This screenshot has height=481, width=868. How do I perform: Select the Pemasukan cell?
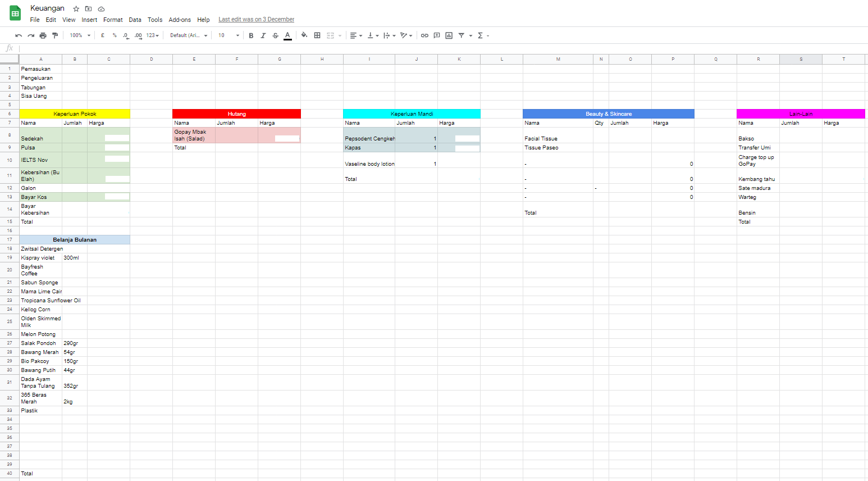(x=40, y=69)
